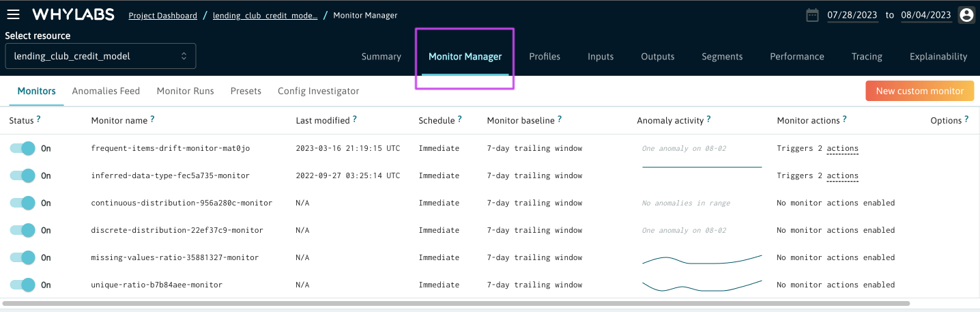The image size is (980, 312).
Task: Disable continuous-distribution-956a280c-monitor switch
Action: pyautogui.click(x=23, y=203)
